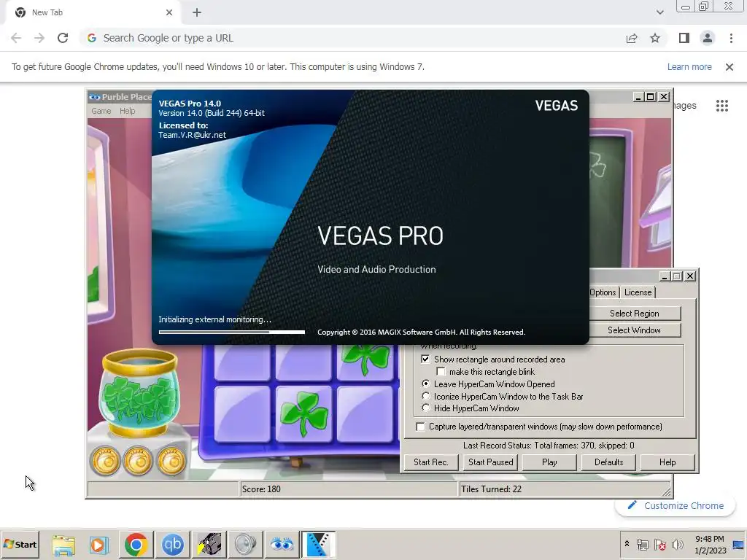The width and height of the screenshot is (747, 560).
Task: Click Select Window in HyperCam
Action: pyautogui.click(x=635, y=330)
